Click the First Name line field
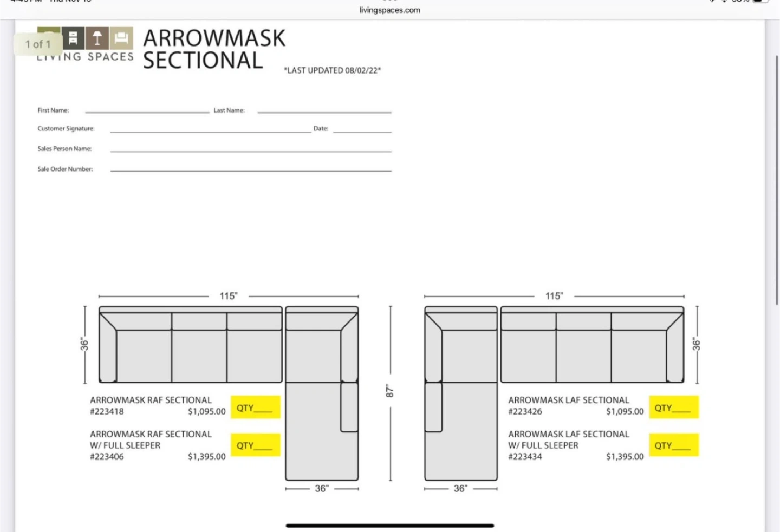Screen dimensions: 780x532 click(147, 110)
